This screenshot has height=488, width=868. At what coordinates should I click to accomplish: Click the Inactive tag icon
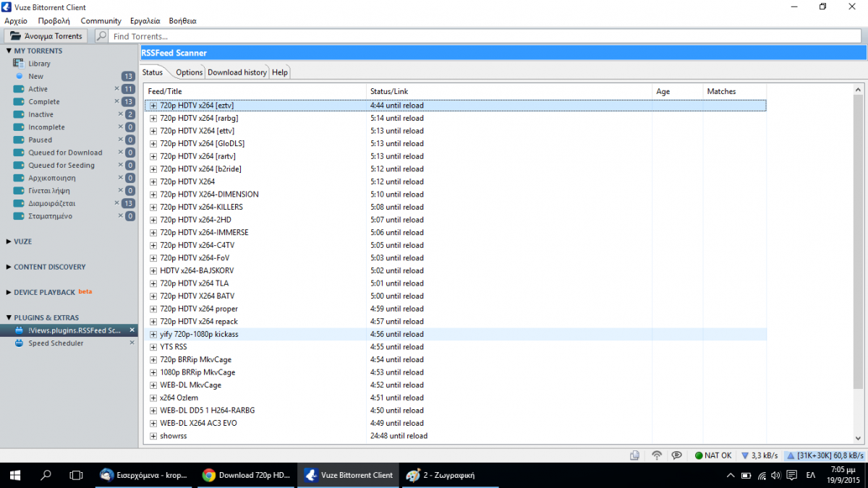19,114
